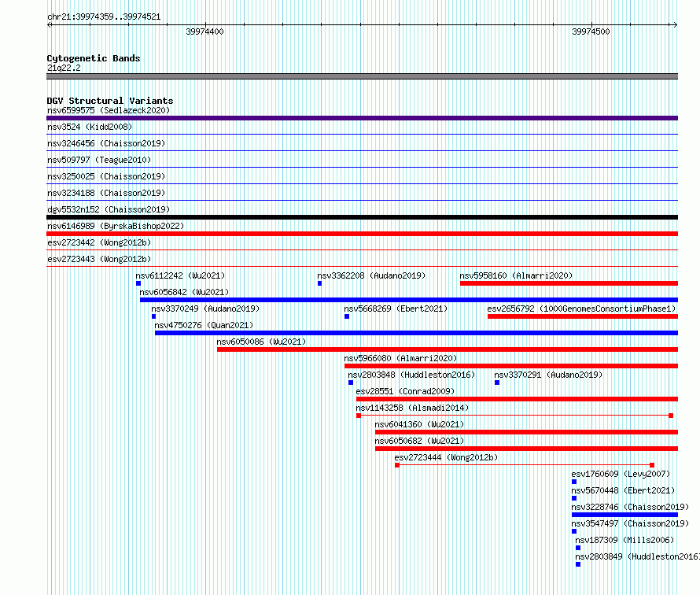Open nsv3370291 (Audano2019) label

pos(548,375)
